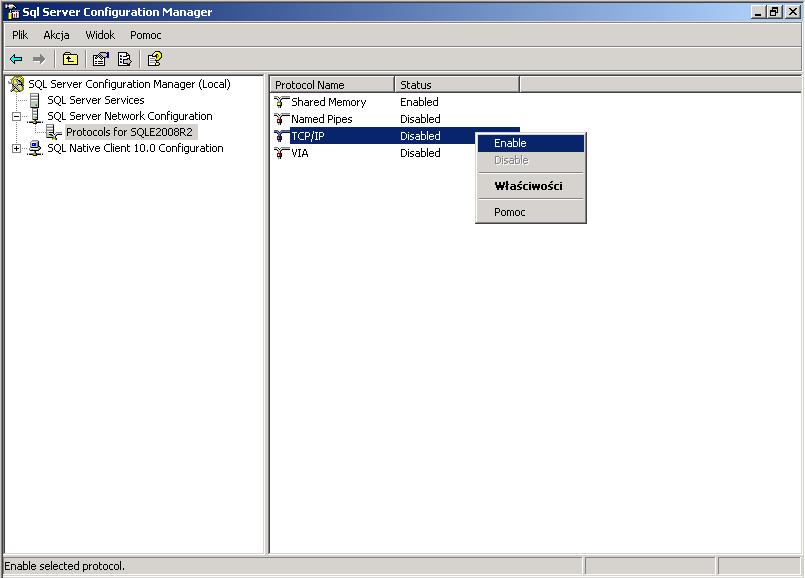
Task: Select SQL Server Configuration Manager (Local) tree label
Action: point(129,84)
